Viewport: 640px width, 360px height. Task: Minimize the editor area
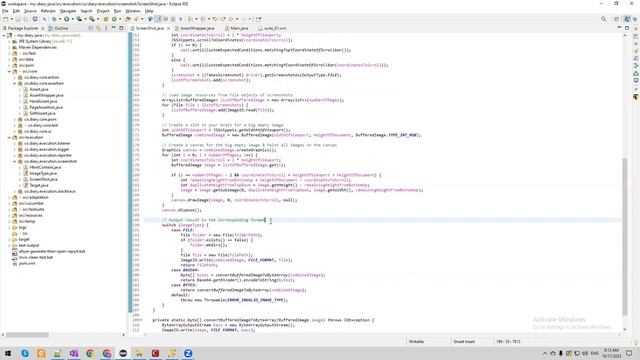(619, 28)
